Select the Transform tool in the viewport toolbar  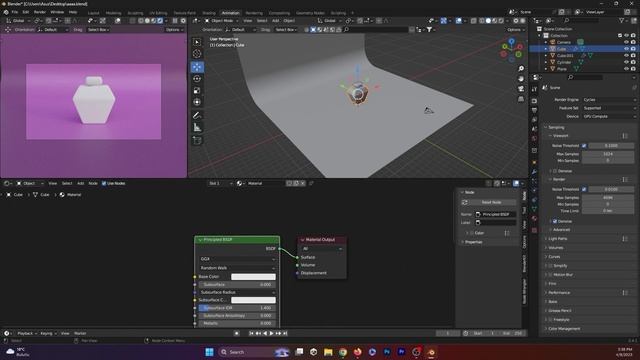click(197, 102)
